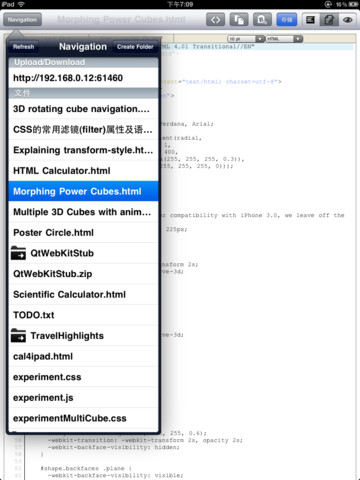Tap Refresh in the Navigation popover

coord(23,47)
